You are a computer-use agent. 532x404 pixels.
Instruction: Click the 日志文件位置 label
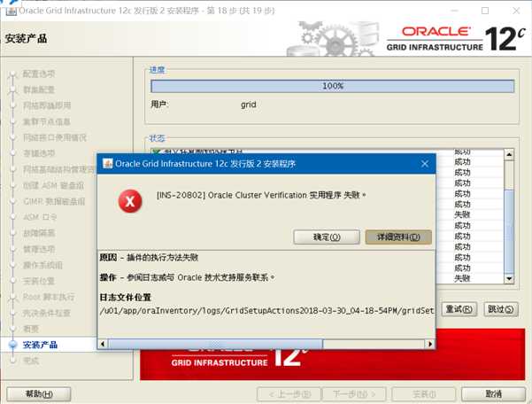pos(125,298)
